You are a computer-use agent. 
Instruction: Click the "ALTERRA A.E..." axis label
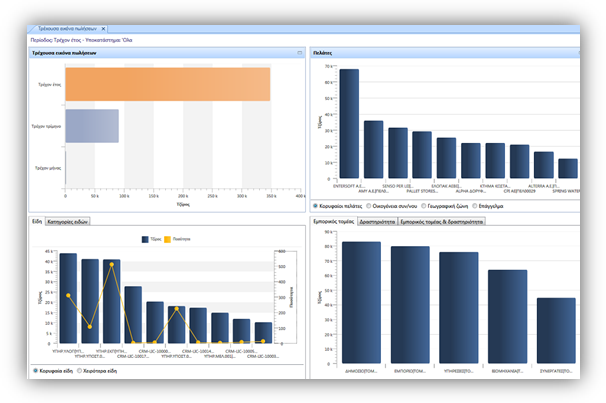click(x=543, y=186)
